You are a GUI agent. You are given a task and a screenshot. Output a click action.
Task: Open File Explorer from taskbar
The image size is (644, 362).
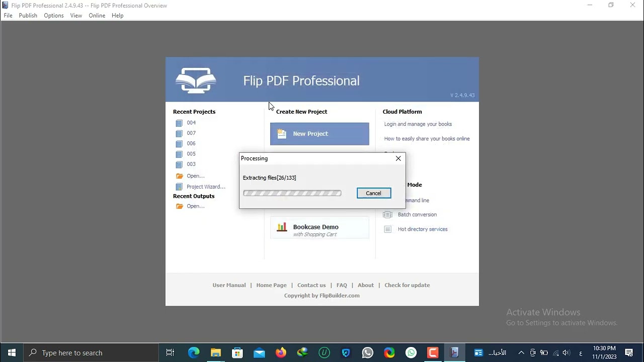coord(215,352)
